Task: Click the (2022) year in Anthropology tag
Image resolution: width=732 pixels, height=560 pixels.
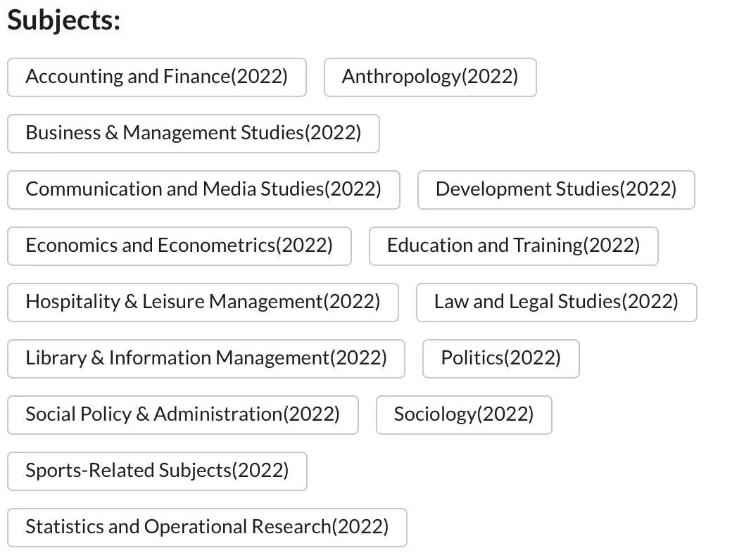Action: click(490, 77)
